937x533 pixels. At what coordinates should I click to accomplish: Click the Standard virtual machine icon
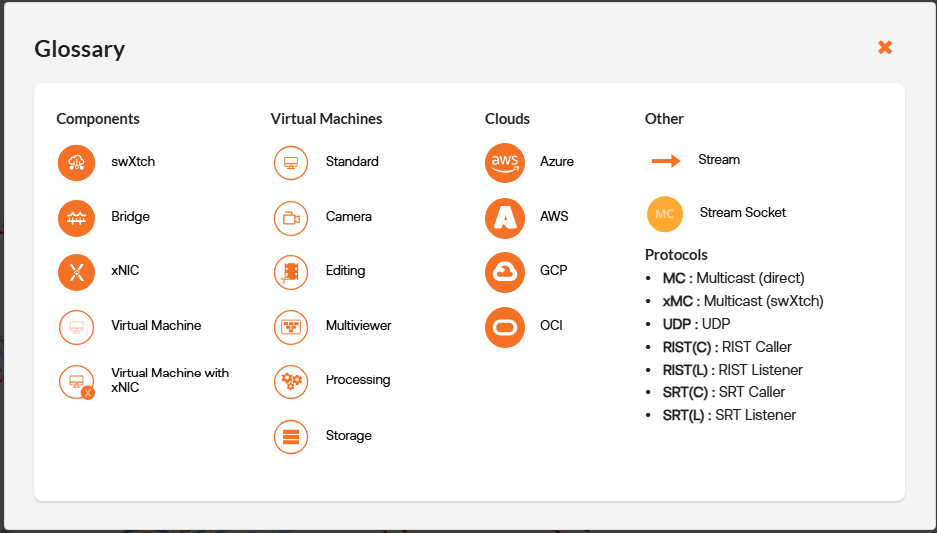click(x=291, y=163)
